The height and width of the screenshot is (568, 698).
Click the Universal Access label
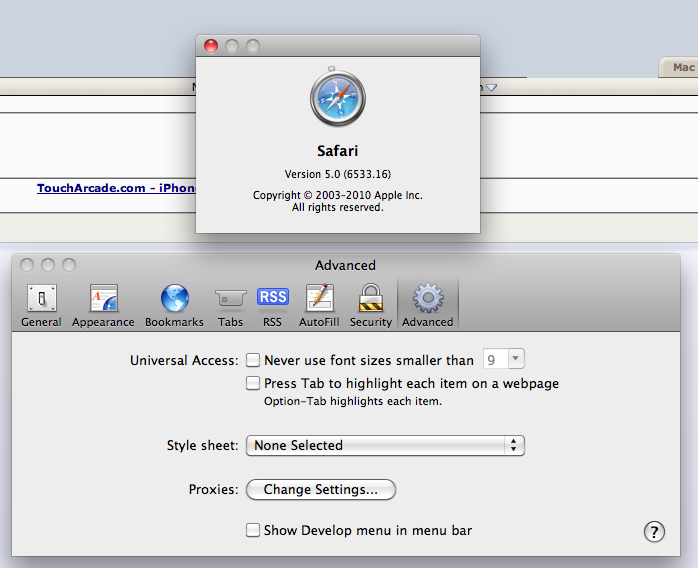coord(184,360)
